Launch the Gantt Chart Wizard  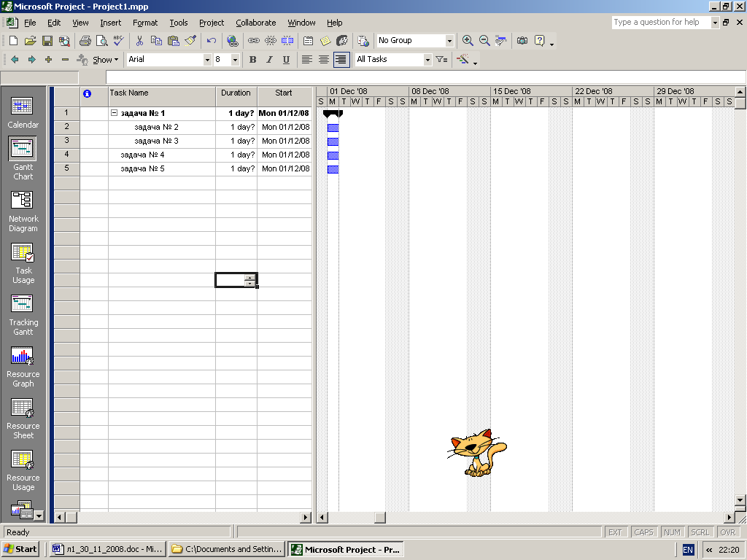pyautogui.click(x=462, y=60)
